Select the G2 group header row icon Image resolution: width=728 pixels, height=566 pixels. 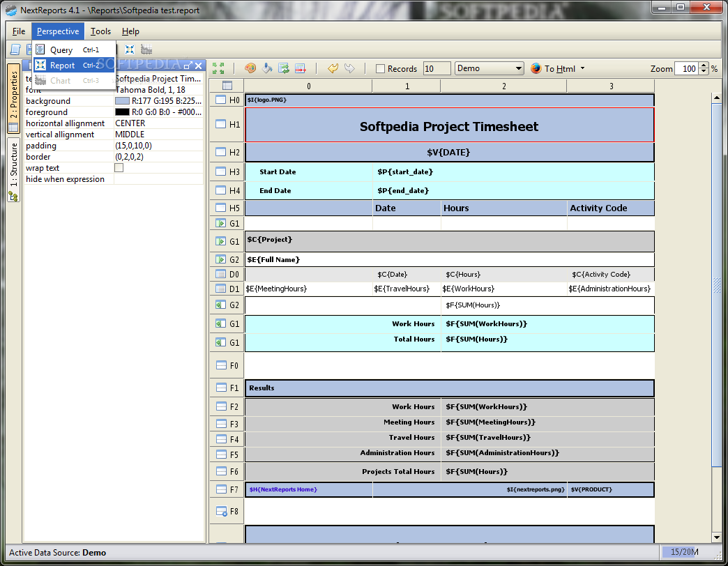click(x=220, y=259)
